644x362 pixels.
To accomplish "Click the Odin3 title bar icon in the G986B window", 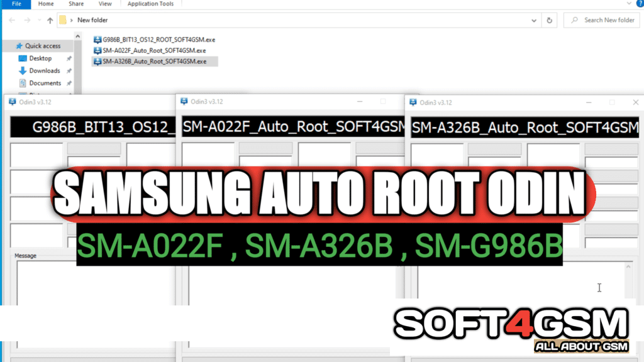I will [x=11, y=101].
